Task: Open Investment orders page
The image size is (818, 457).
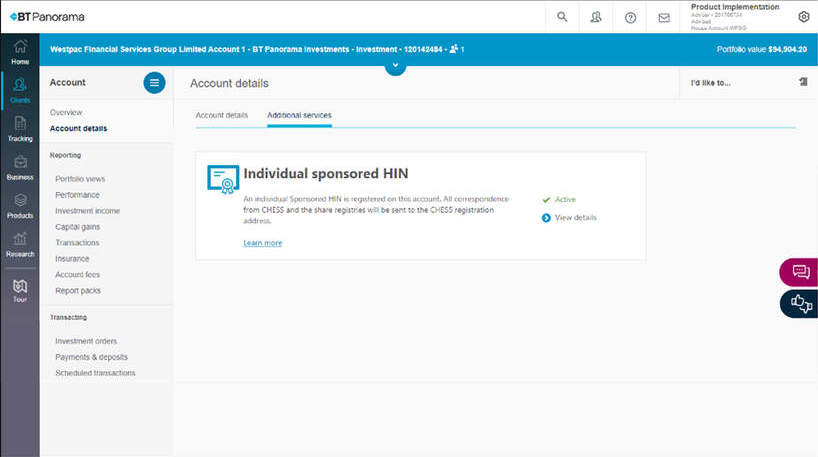Action: coord(86,341)
